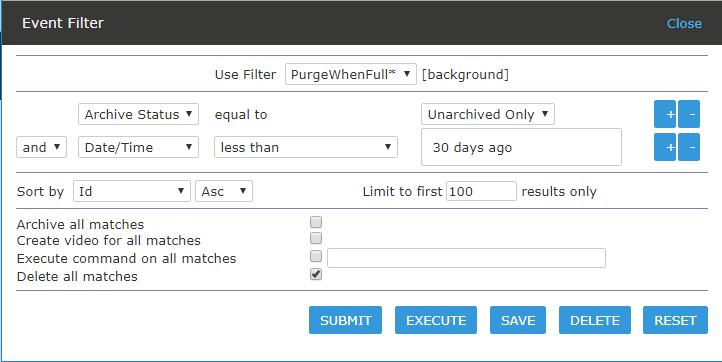This screenshot has height=362, width=722.
Task: Add a condition after Date/Time row
Action: click(x=665, y=147)
